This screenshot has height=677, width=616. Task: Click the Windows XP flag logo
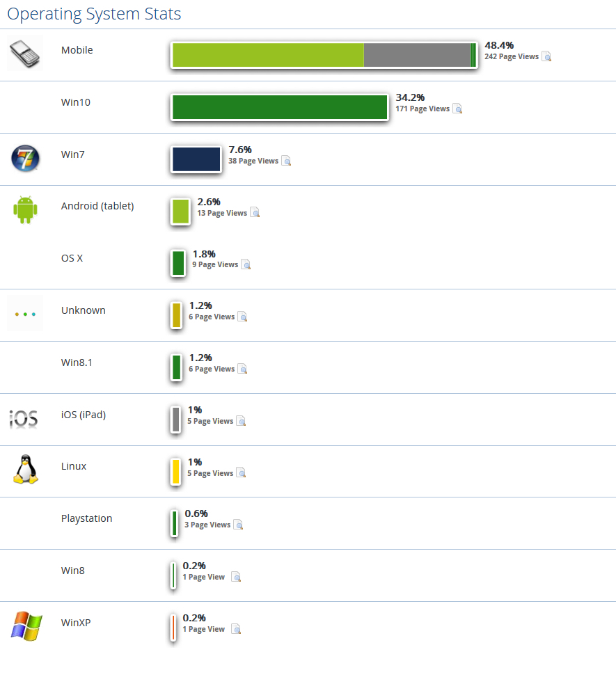click(x=26, y=626)
